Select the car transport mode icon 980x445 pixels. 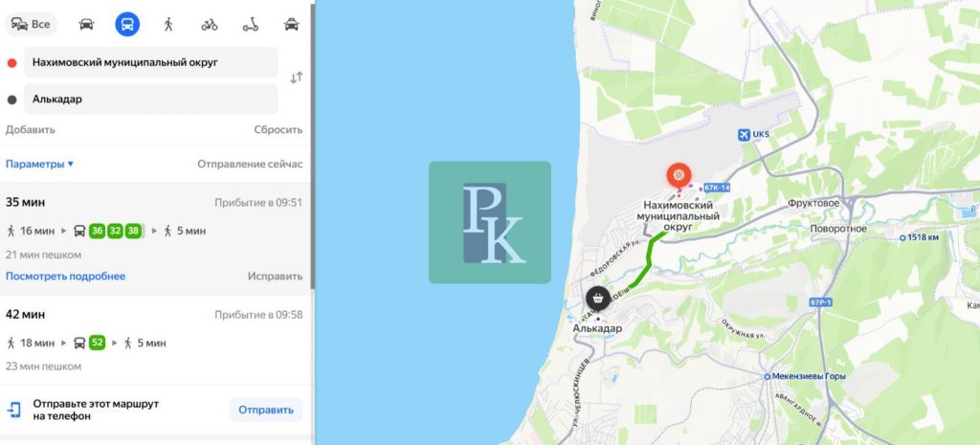[86, 24]
